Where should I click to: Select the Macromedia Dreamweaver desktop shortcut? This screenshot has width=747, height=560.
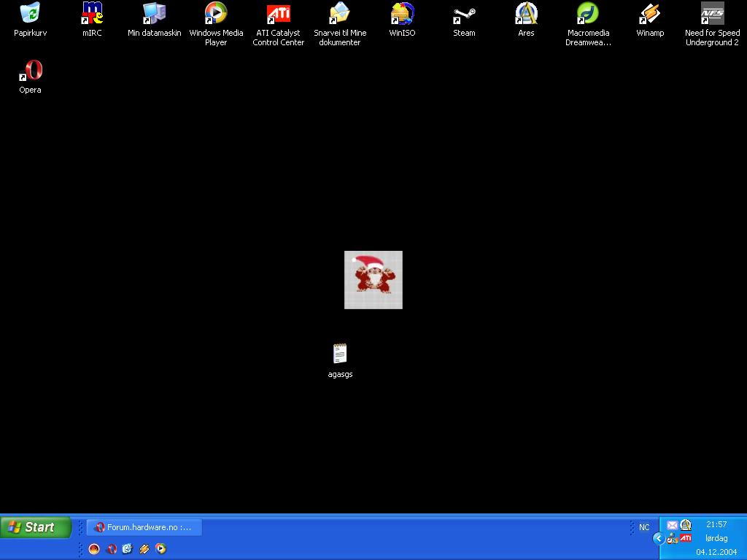pos(588,24)
